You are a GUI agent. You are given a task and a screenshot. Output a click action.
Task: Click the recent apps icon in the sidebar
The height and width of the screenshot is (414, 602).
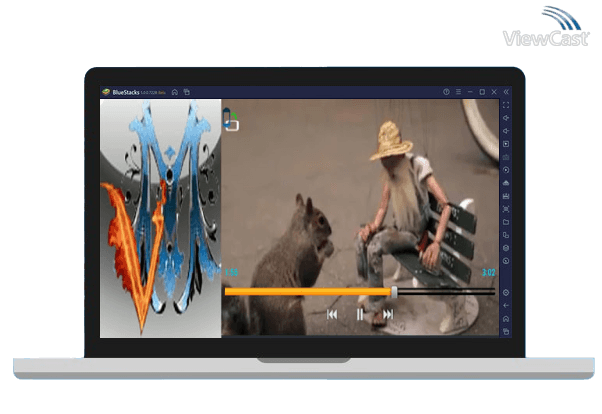[x=506, y=331]
